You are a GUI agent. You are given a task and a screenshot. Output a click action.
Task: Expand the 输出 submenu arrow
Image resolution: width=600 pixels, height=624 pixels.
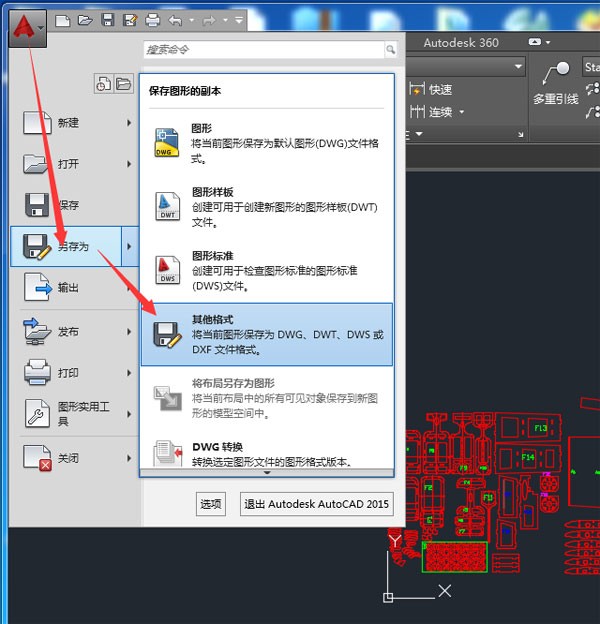129,287
